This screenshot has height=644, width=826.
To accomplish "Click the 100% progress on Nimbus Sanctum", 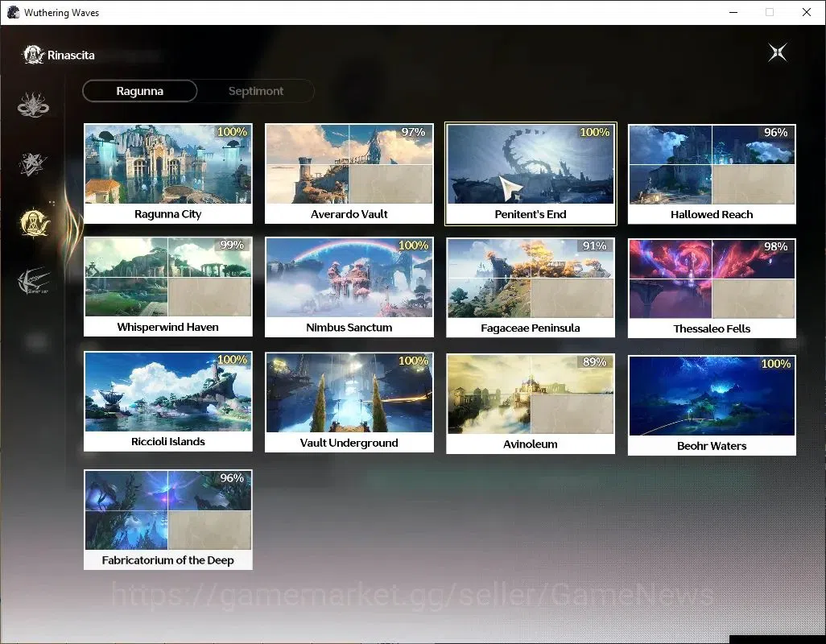I will (x=414, y=246).
